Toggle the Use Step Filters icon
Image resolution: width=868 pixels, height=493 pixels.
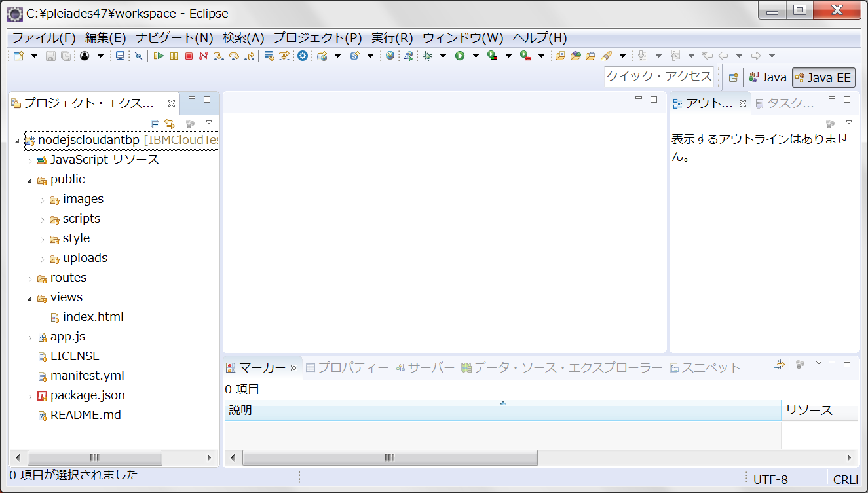284,56
